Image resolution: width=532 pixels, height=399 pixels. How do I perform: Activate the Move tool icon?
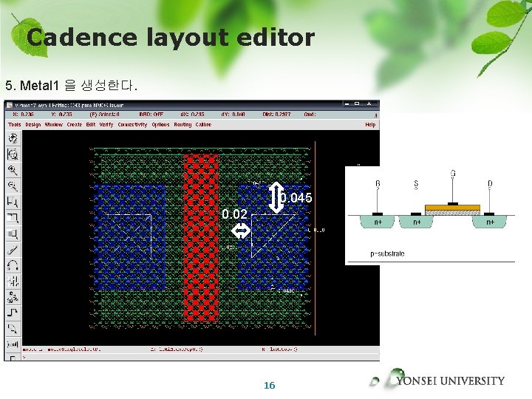coord(13,233)
